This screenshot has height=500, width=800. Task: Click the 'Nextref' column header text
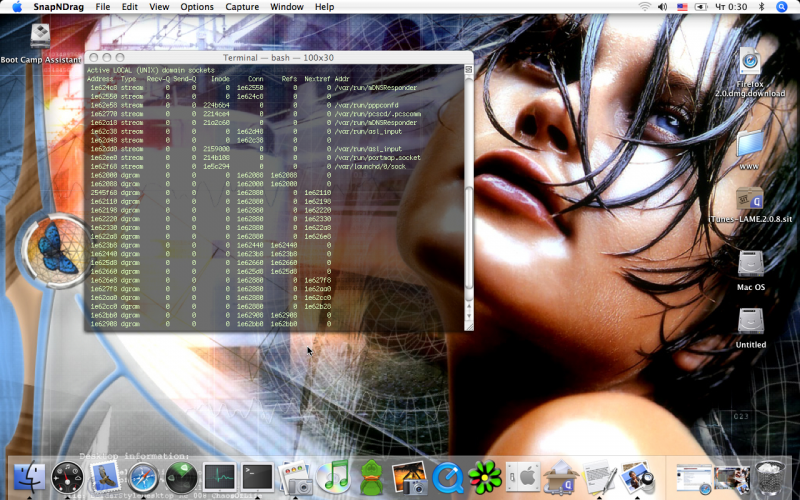pyautogui.click(x=317, y=79)
